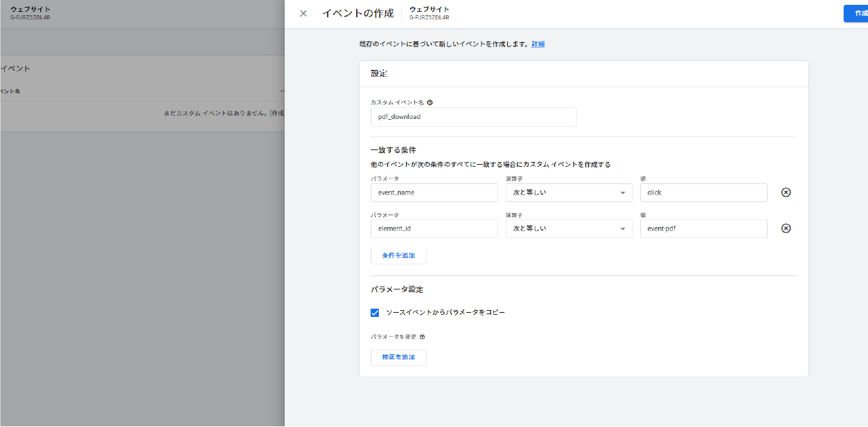This screenshot has width=868, height=427.
Task: Edit the pdf_download event name field
Action: click(x=474, y=117)
